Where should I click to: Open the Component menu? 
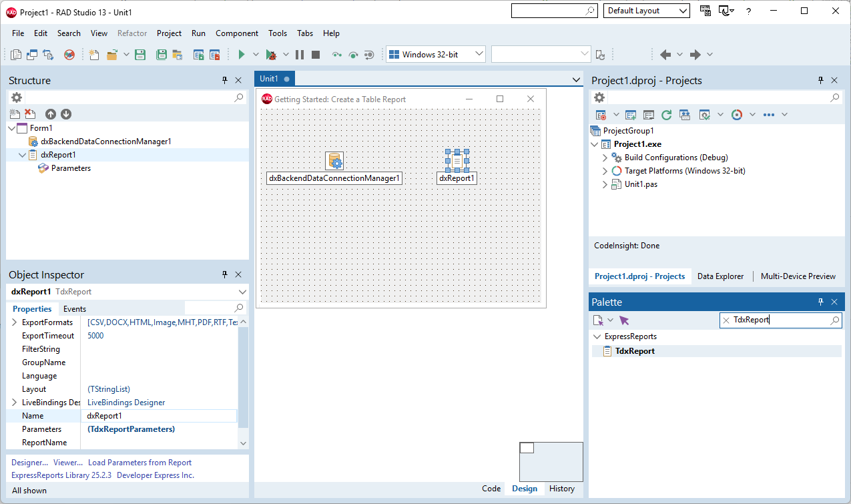pos(237,33)
